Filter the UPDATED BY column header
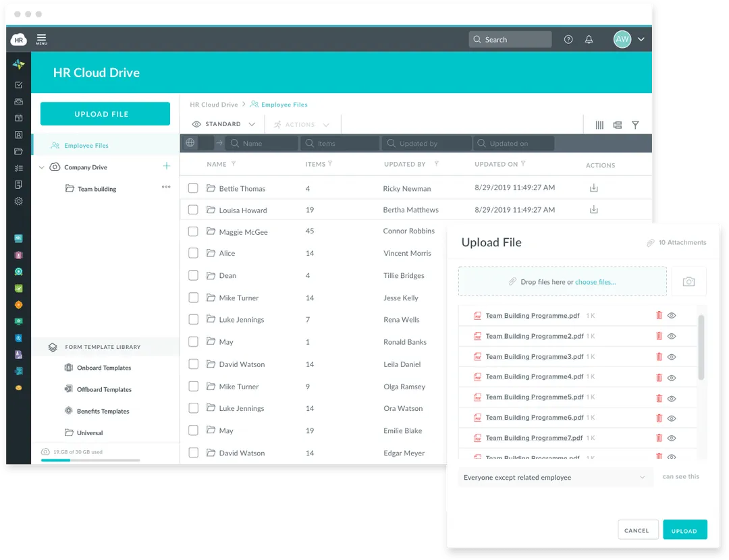Viewport: 729px width, 560px height. pos(436,163)
